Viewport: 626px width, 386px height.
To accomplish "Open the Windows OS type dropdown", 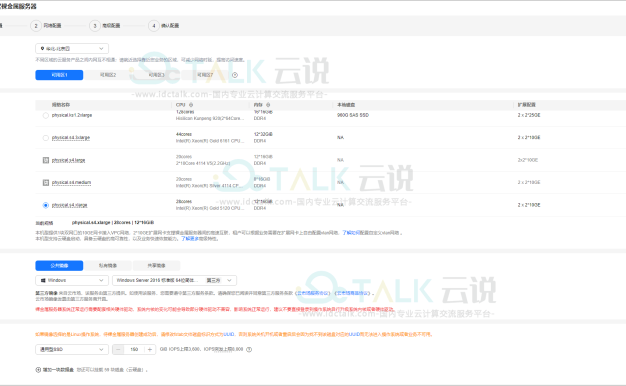I will click(72, 280).
